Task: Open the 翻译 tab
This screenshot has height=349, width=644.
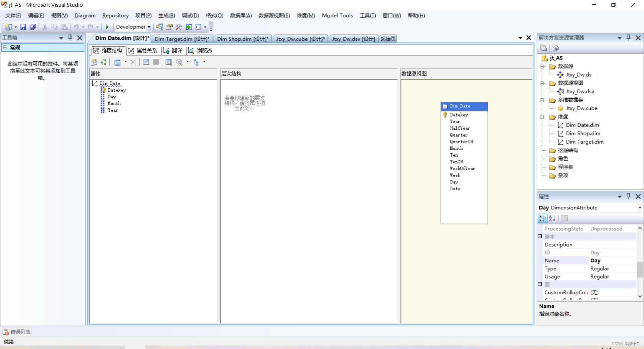Action: click(x=173, y=51)
